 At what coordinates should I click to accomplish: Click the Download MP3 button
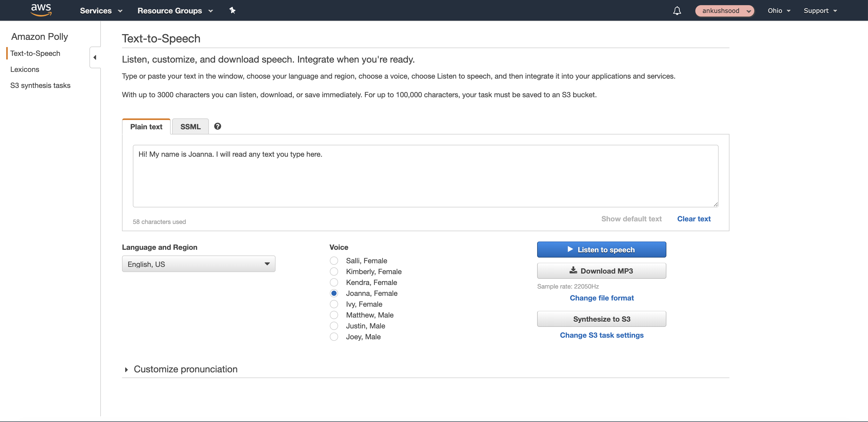[601, 271]
